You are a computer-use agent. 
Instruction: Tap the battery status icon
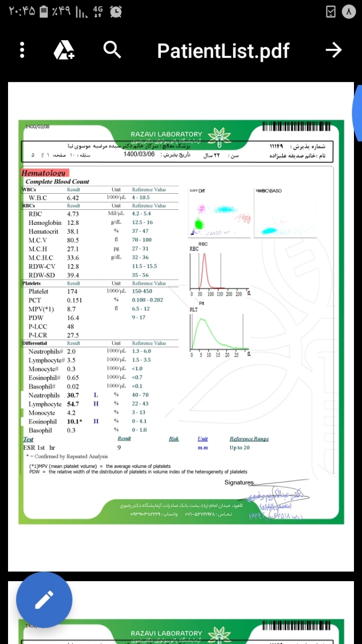pos(45,11)
